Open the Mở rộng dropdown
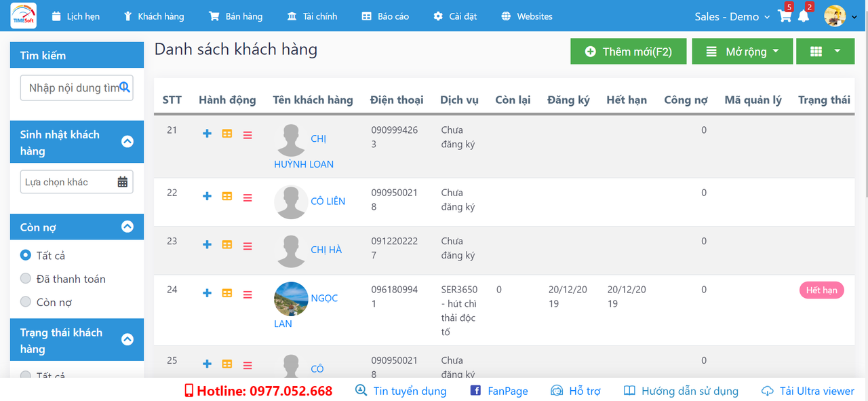868x401 pixels. click(x=742, y=52)
